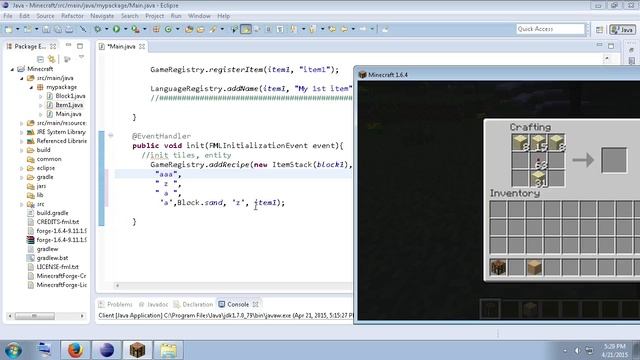
Task: Open the Window menu
Action: coord(199,16)
